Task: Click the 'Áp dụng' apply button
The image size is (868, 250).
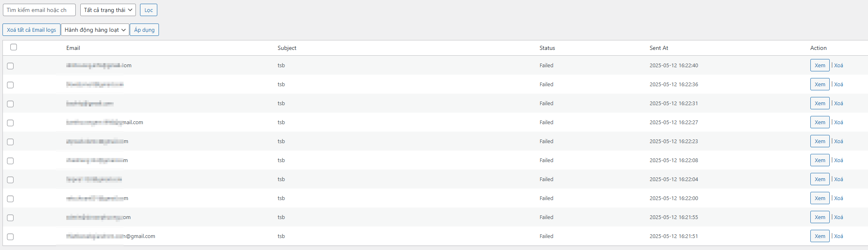Action: (144, 30)
